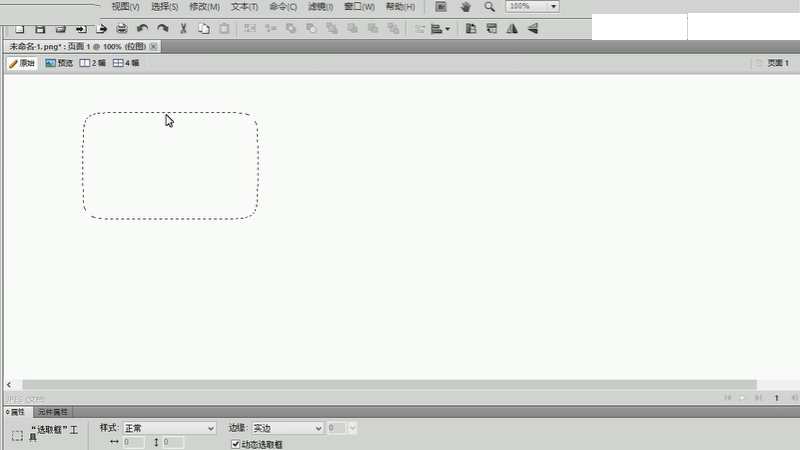
Task: Toggle the 动态选取框 checkbox
Action: coord(235,444)
